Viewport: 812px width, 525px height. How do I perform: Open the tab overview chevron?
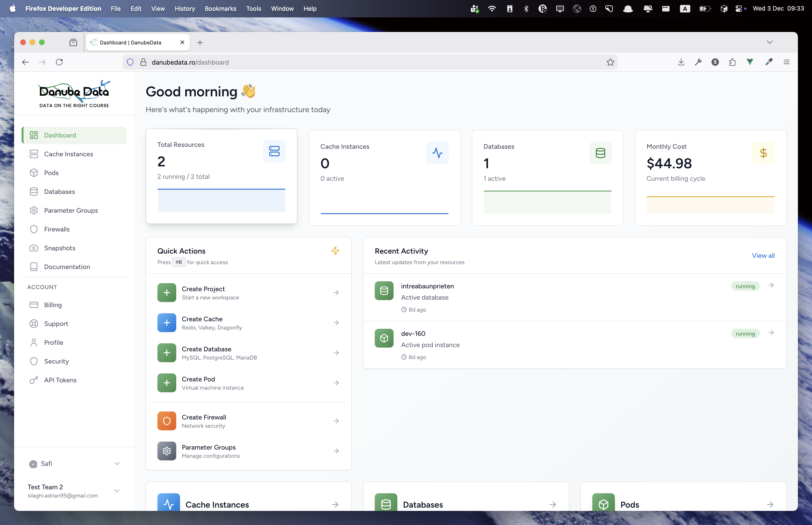[x=770, y=42]
